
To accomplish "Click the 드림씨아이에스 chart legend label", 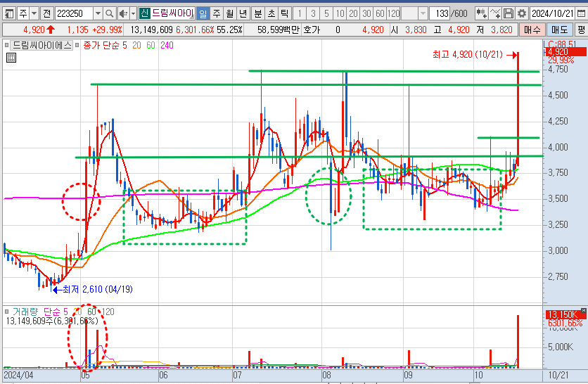I will click(41, 46).
